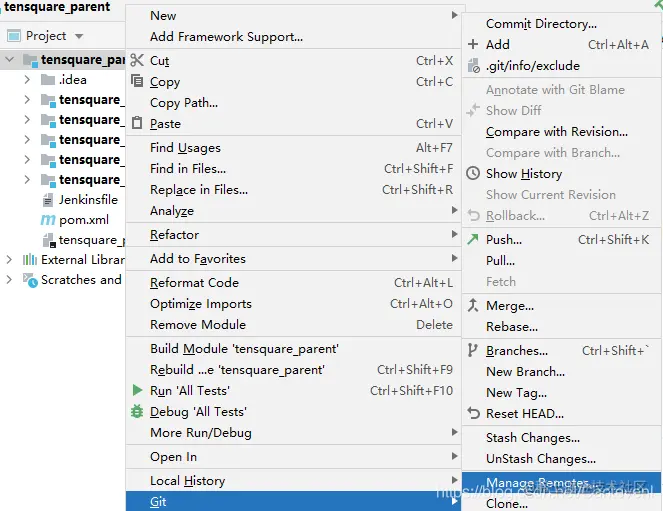
Task: Click the Jenkinsfile file icon
Action: point(48,199)
